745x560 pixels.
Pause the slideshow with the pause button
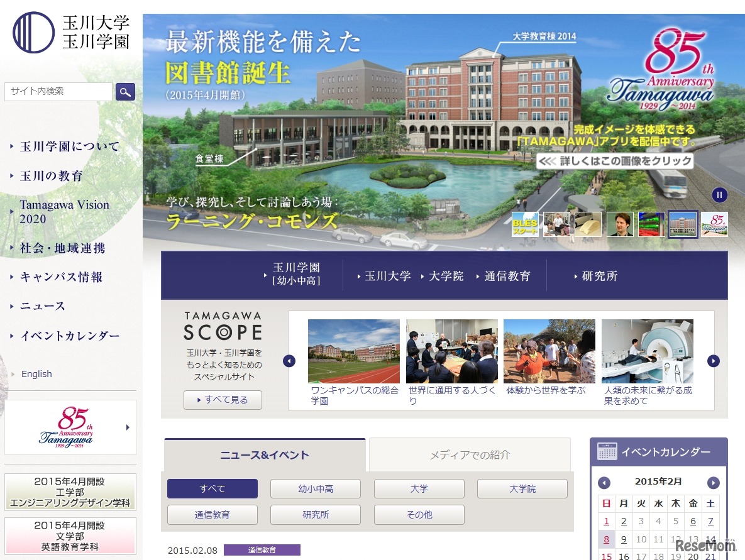tap(719, 195)
